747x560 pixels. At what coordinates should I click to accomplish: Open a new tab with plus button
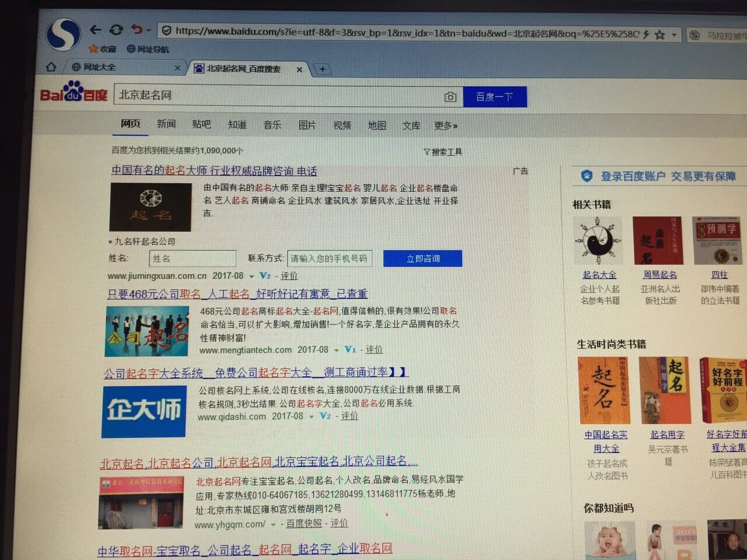pos(322,69)
